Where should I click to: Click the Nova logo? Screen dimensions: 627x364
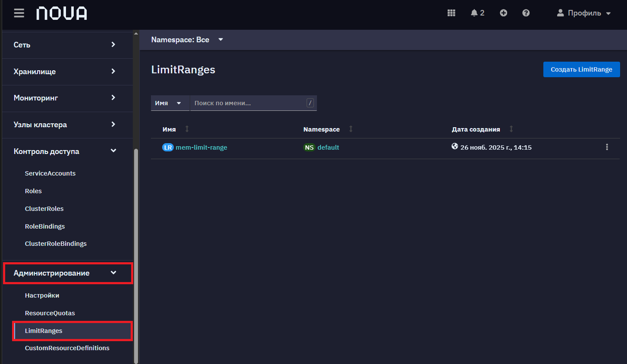pos(62,13)
